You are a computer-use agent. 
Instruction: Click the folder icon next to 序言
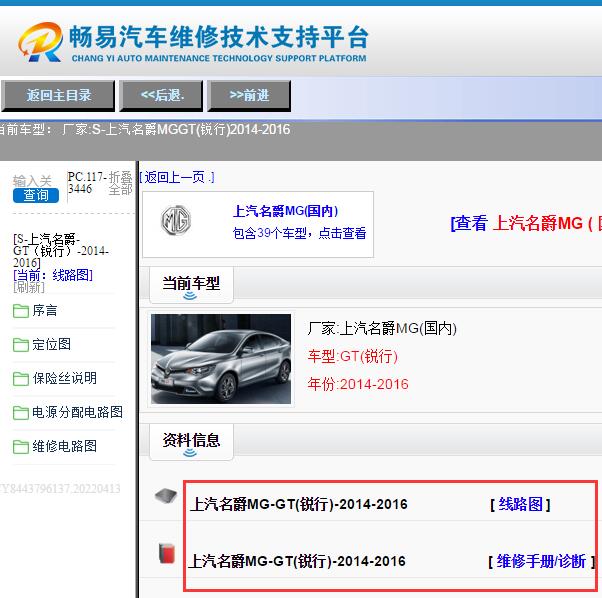click(x=21, y=311)
